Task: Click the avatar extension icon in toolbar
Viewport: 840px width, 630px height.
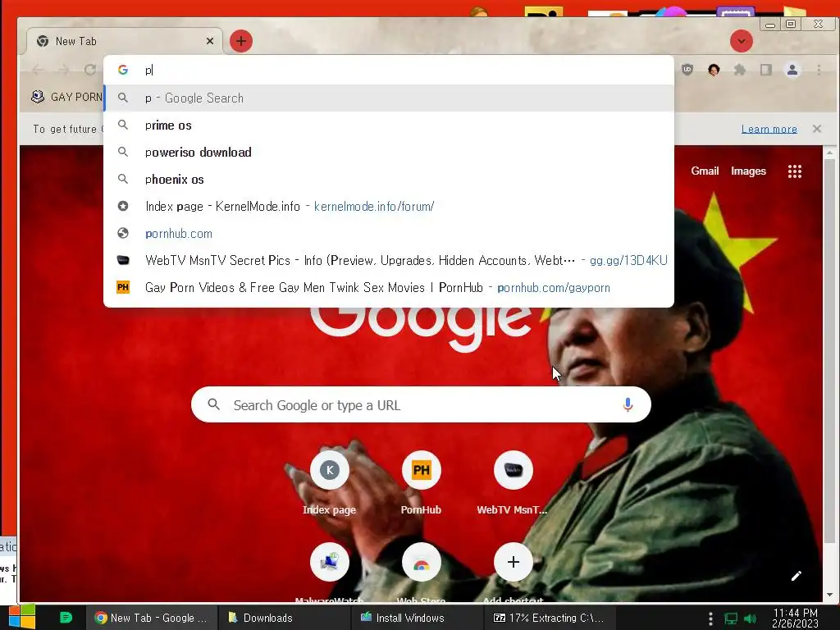Action: 714,70
